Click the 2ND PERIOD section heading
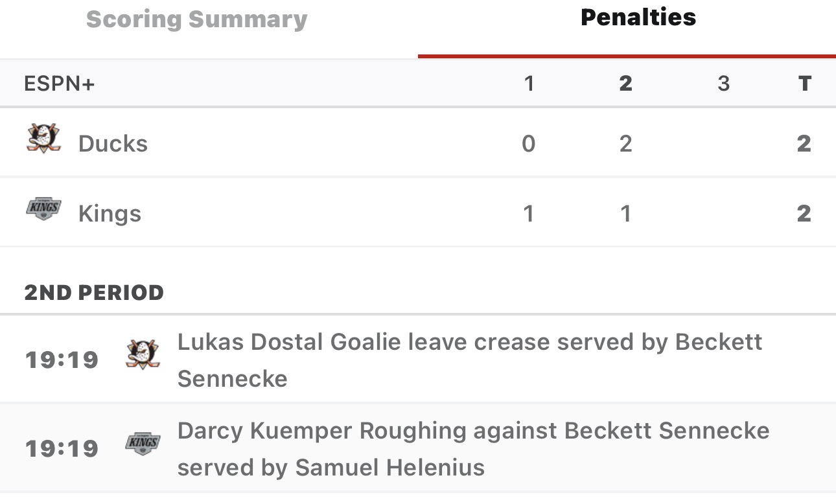Viewport: 836px width, 504px height. [94, 293]
